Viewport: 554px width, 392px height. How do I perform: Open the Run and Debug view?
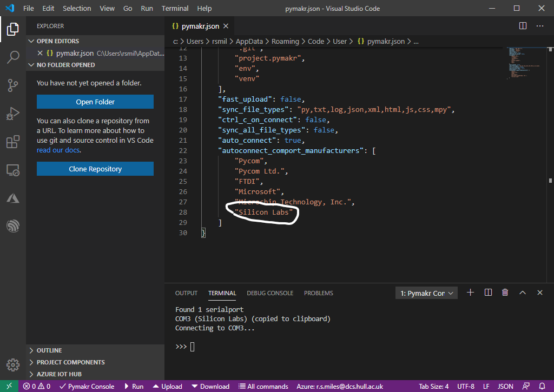coord(13,114)
